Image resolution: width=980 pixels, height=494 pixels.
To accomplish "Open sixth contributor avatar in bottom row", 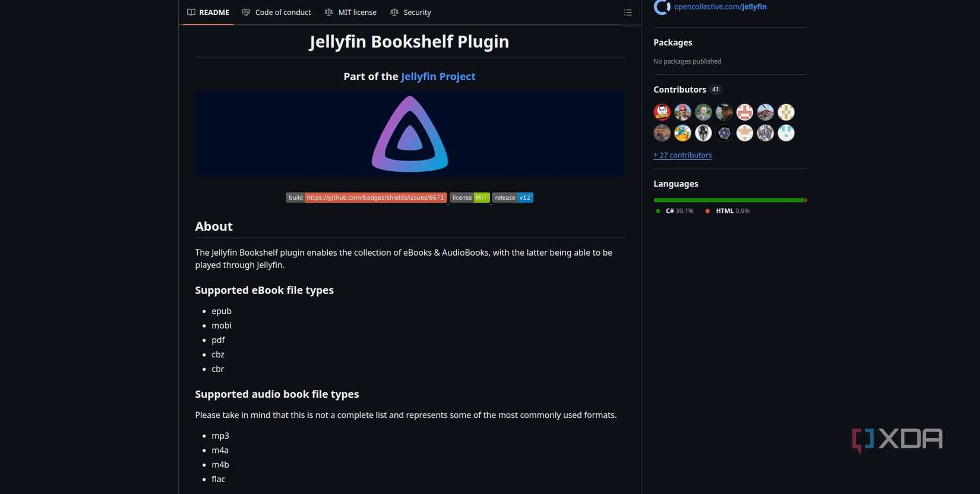I will pos(766,133).
